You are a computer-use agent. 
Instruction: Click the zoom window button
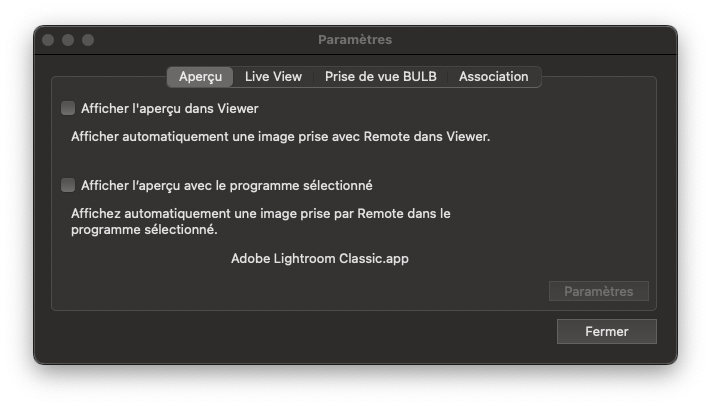click(88, 40)
